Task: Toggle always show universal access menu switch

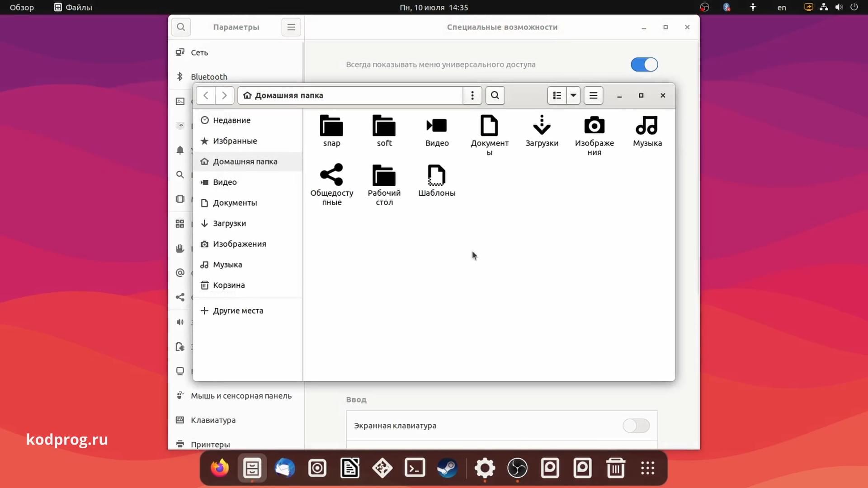Action: pyautogui.click(x=644, y=65)
